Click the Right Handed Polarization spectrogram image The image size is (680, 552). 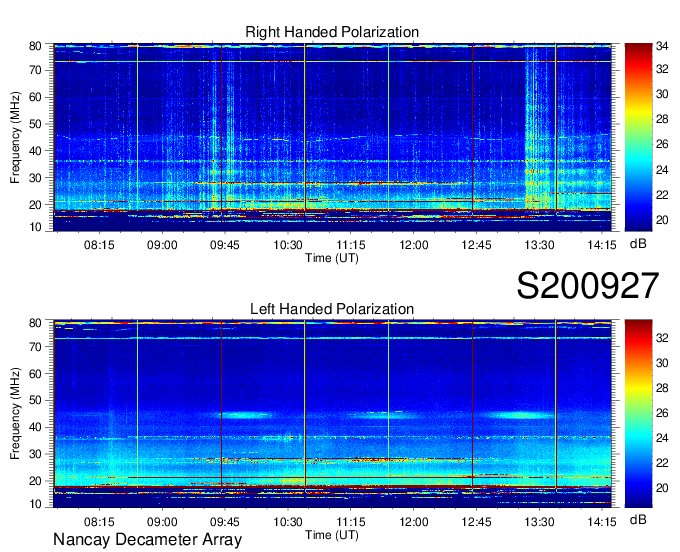pos(332,137)
